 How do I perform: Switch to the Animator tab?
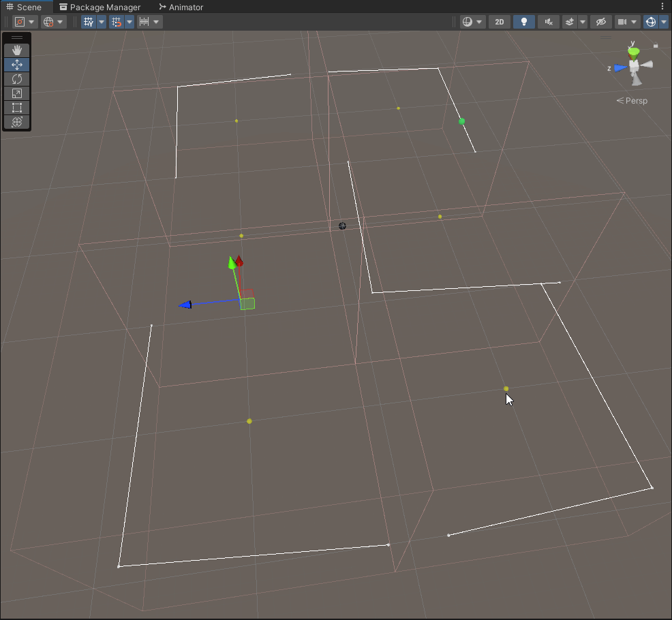pos(181,7)
